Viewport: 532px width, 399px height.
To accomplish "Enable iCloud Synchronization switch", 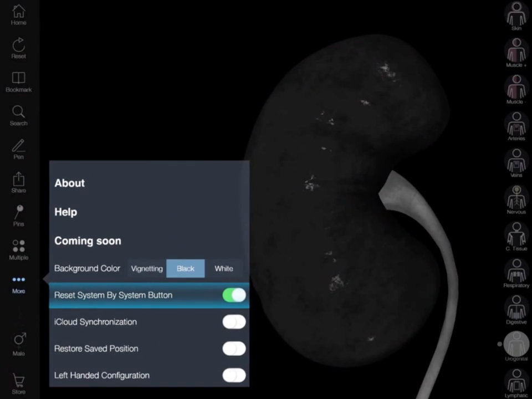I will click(234, 321).
